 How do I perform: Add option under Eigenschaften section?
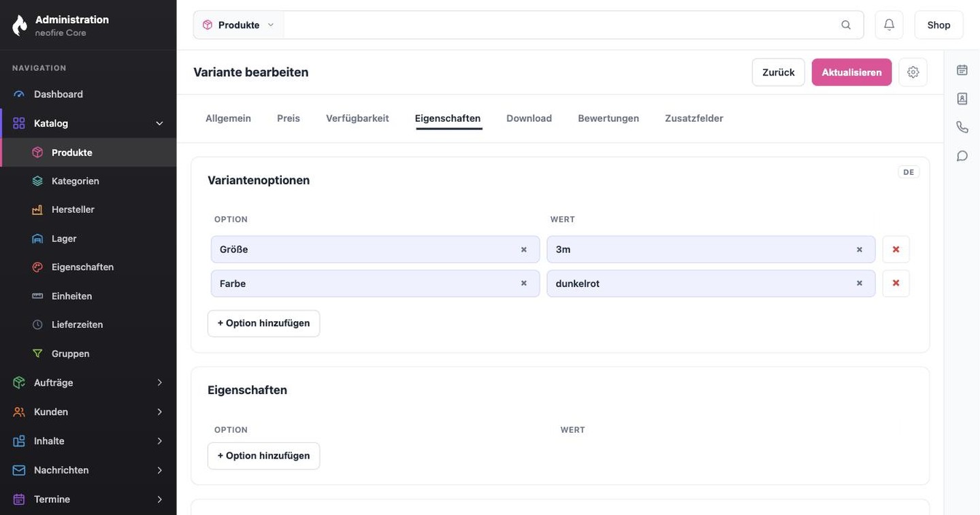pos(263,456)
